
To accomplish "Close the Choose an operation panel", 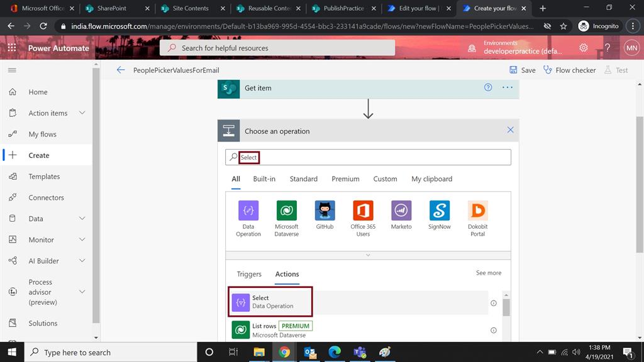I will click(x=510, y=130).
